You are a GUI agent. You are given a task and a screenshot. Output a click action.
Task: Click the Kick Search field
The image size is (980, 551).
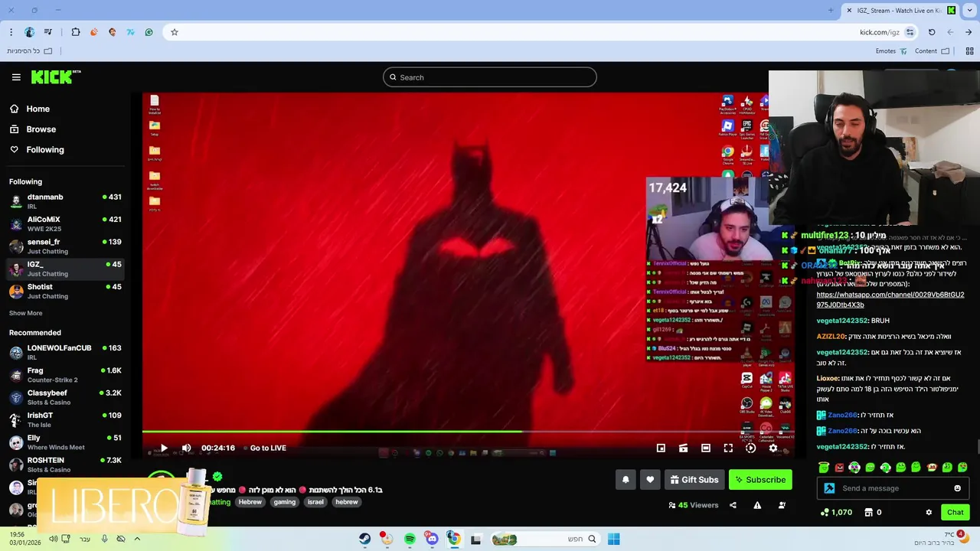490,77
